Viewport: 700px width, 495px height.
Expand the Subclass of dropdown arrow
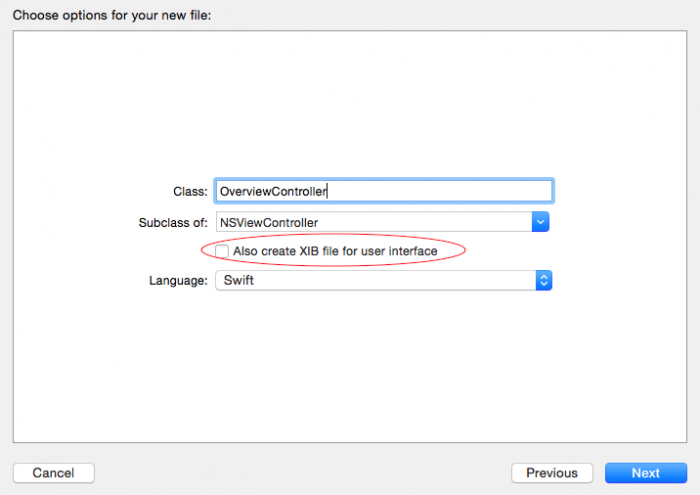(540, 222)
